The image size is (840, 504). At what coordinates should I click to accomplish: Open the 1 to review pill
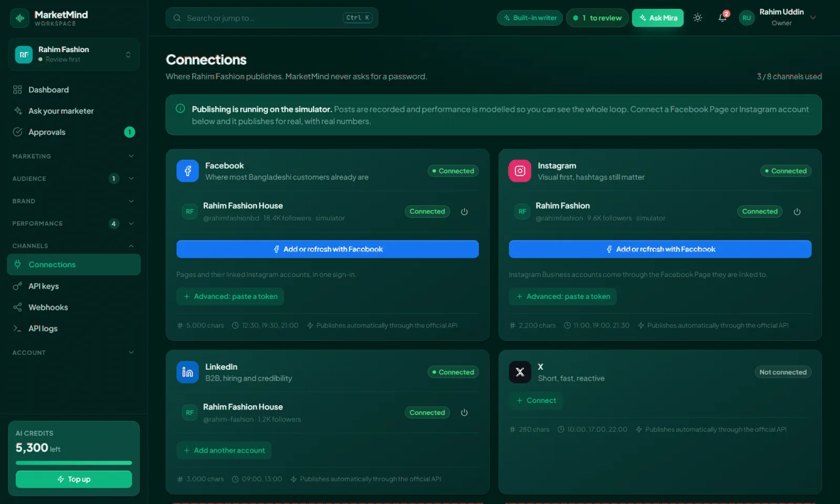597,18
